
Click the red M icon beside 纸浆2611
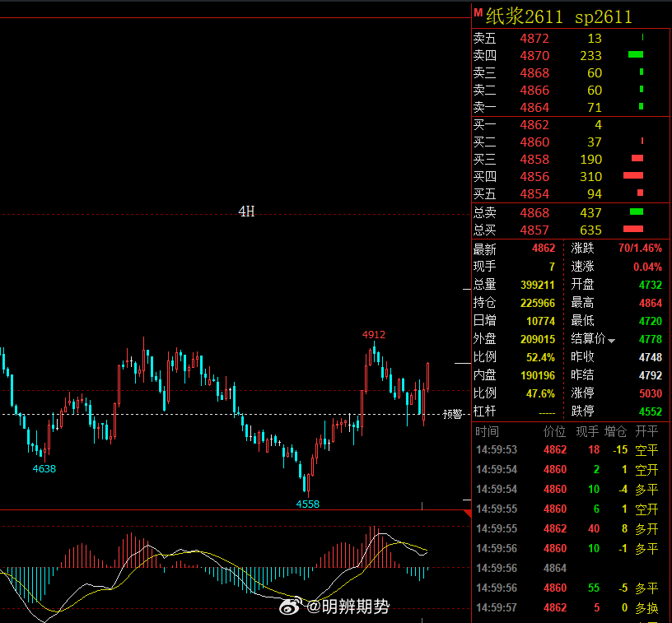(x=478, y=13)
